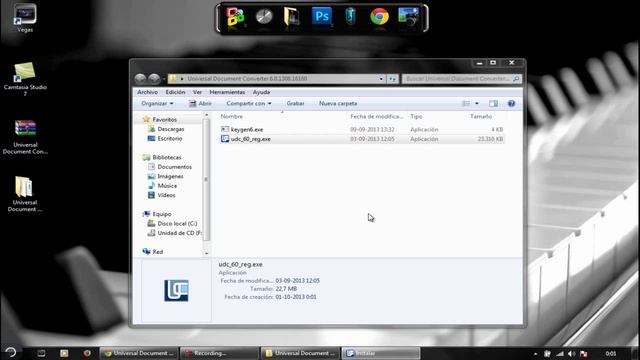Sort by the Tamaño column header
The width and height of the screenshot is (640, 360).
pyautogui.click(x=481, y=117)
